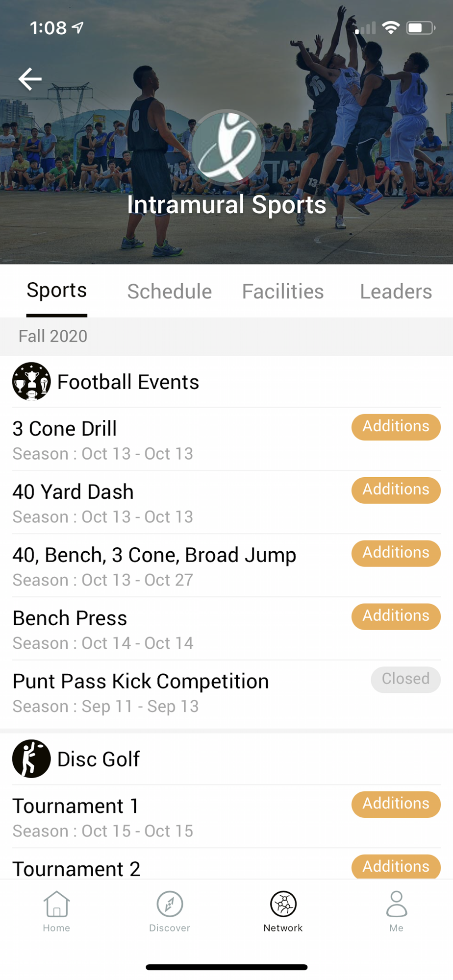Open the Tournament 2 list row

point(226,864)
